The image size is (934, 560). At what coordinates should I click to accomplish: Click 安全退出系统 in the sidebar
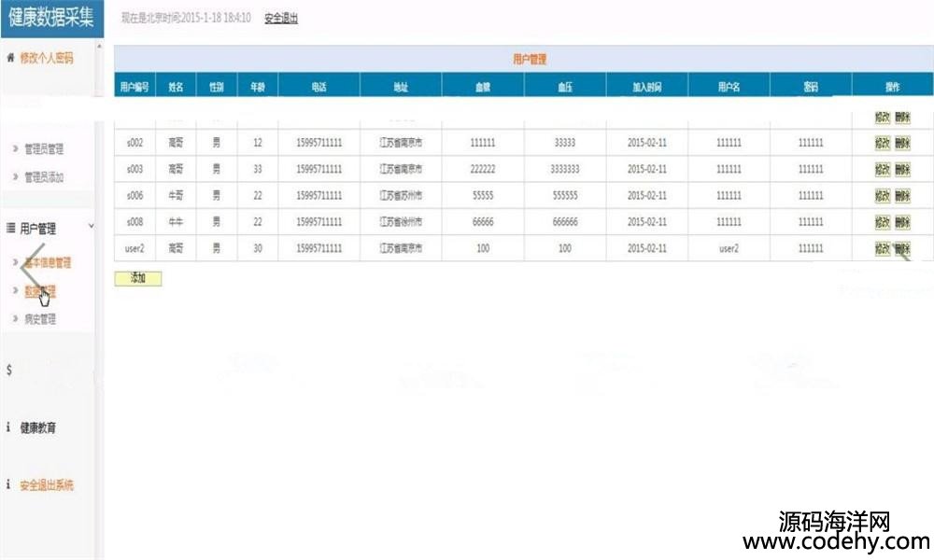[x=47, y=485]
